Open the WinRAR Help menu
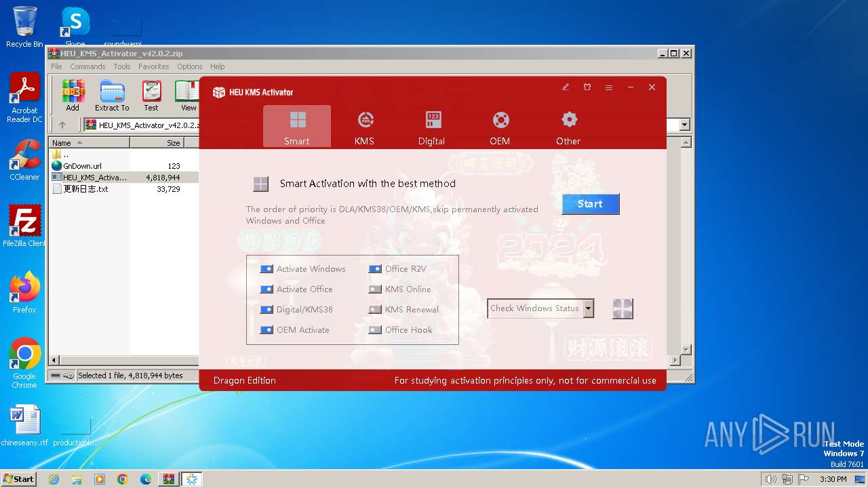 218,66
